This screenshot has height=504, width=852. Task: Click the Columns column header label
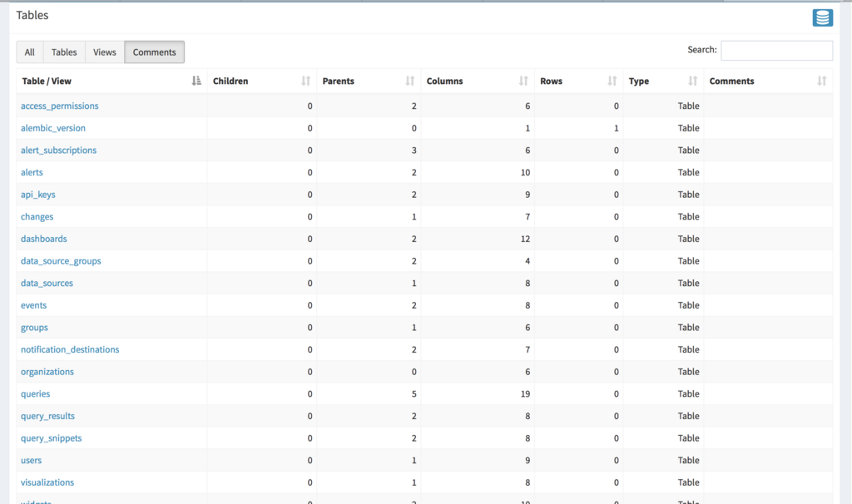coord(444,81)
